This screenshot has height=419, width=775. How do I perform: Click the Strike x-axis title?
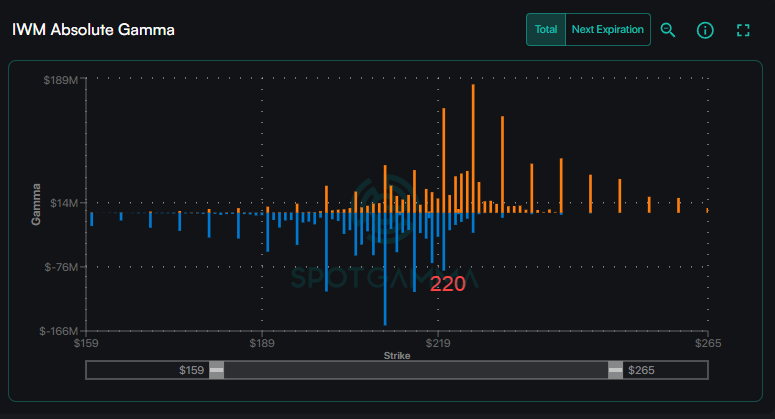[x=397, y=355]
